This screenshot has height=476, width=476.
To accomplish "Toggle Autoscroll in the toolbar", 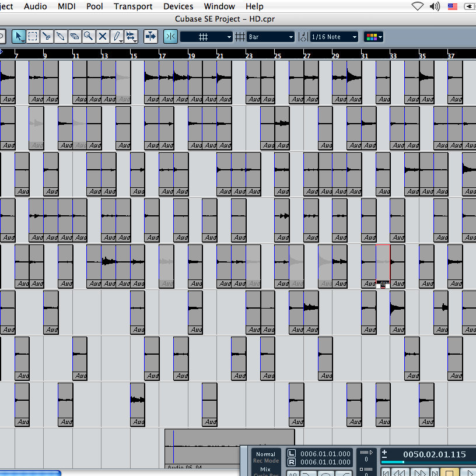I will [150, 36].
